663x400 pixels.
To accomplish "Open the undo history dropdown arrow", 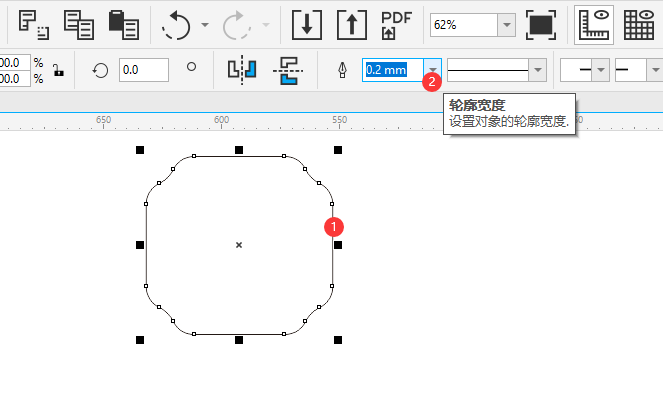I will point(205,25).
